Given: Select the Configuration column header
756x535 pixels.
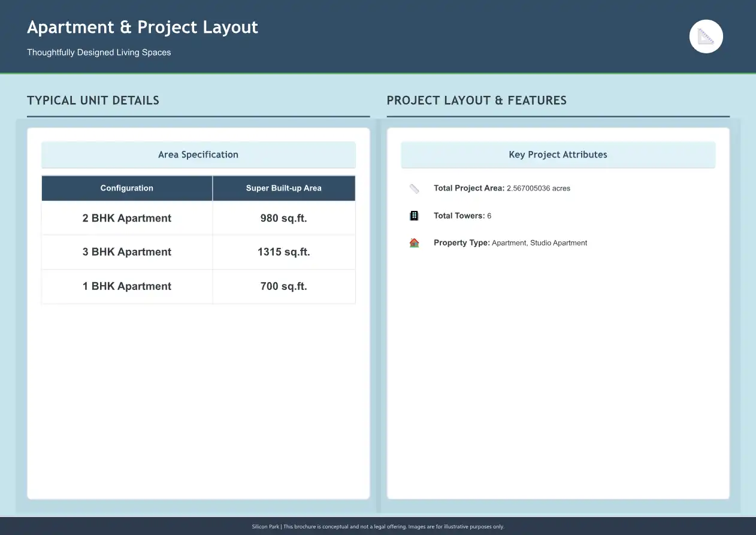Looking at the screenshot, I should pyautogui.click(x=126, y=188).
